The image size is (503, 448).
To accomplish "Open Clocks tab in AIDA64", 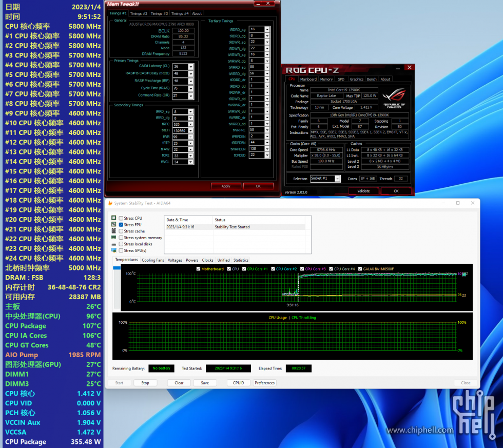I will point(207,260).
